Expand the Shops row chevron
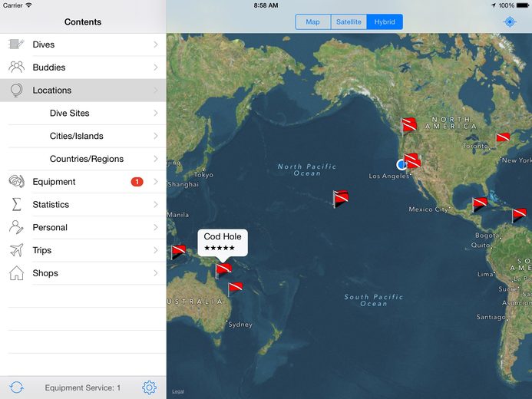The width and height of the screenshot is (532, 399). click(x=156, y=273)
